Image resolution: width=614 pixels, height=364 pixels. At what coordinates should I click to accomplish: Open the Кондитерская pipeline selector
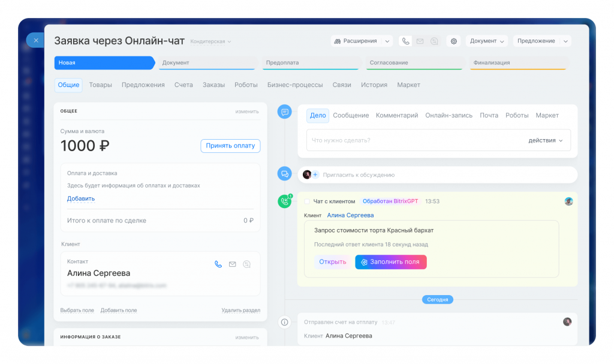[x=210, y=41]
